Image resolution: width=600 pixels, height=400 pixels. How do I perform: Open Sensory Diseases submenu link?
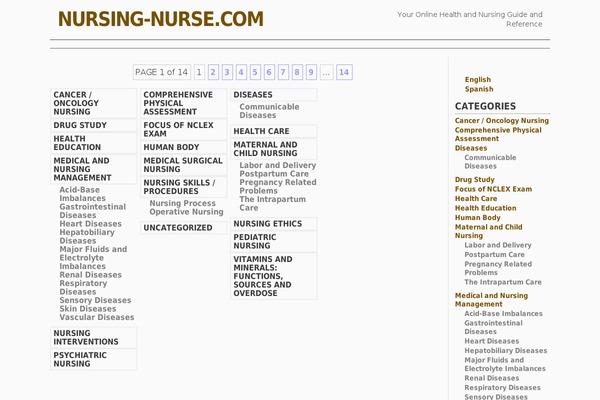click(x=95, y=300)
